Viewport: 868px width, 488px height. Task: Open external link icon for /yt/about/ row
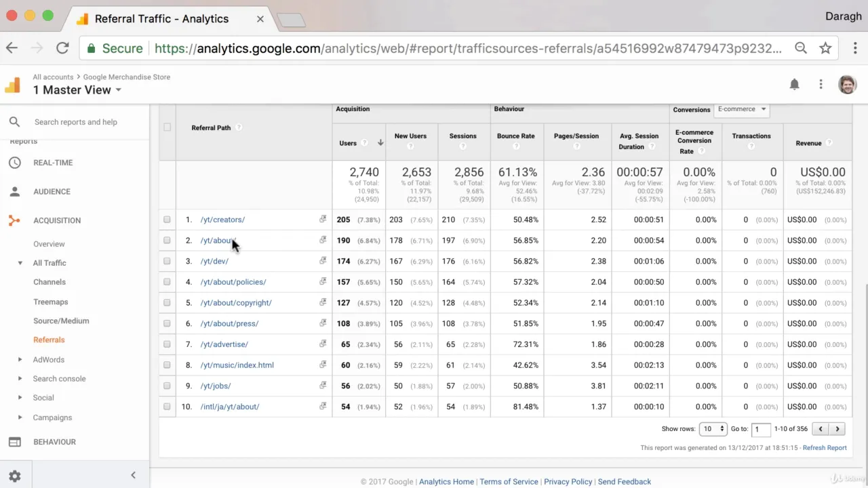[323, 240]
